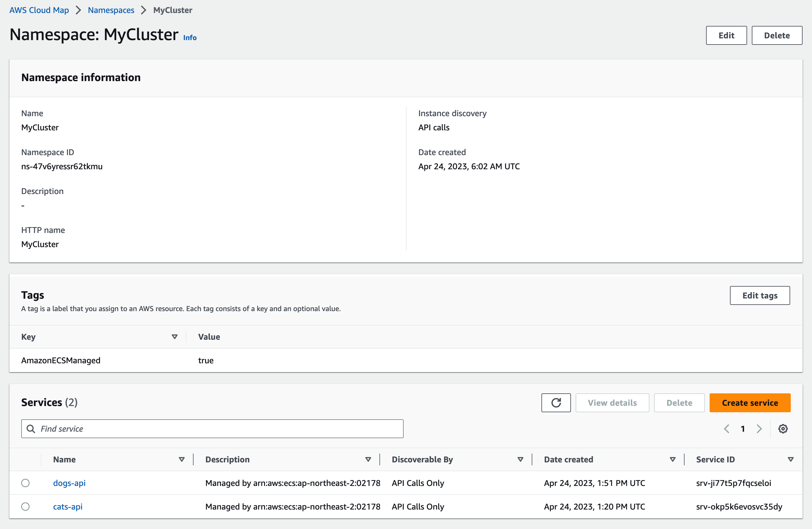The height and width of the screenshot is (529, 812).
Task: Sort by Discoverable By column arrow
Action: [520, 459]
